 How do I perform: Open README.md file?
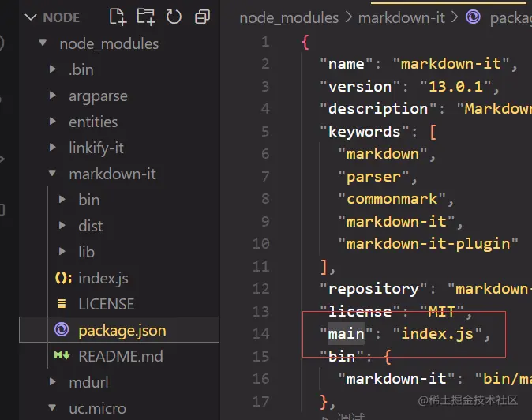(121, 356)
